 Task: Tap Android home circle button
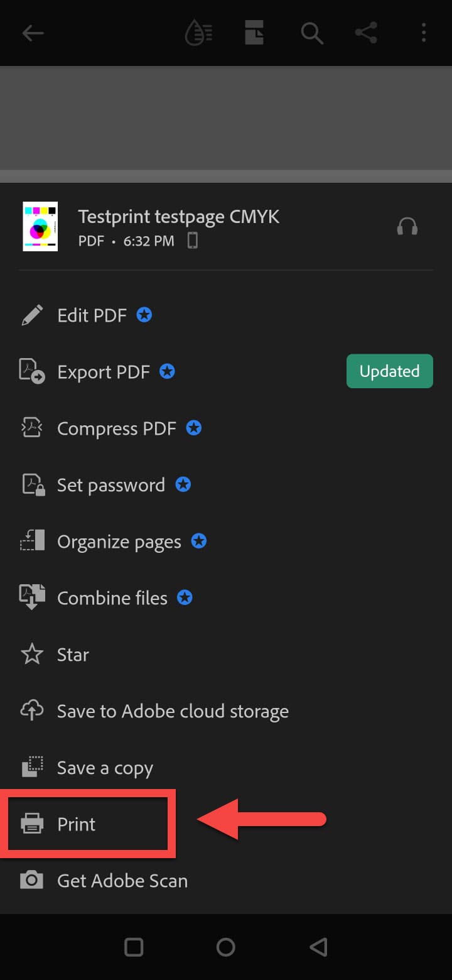pos(225,947)
